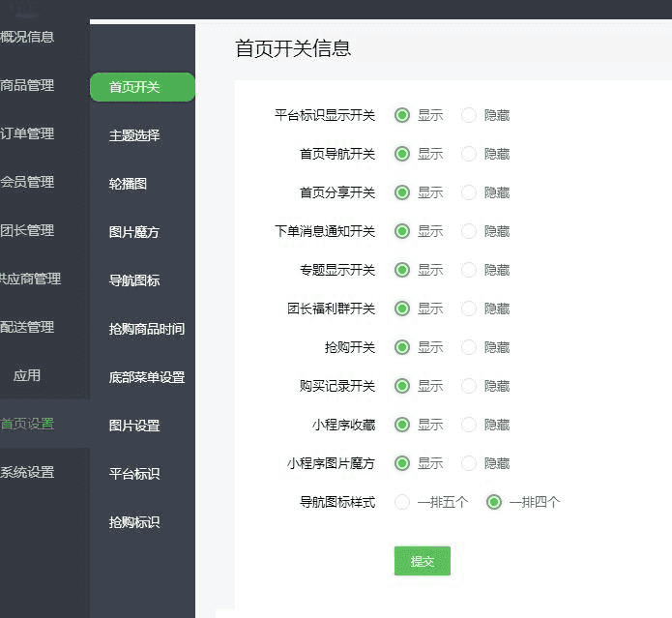Open 供应商管理 section
This screenshot has height=618, width=672.
30,279
